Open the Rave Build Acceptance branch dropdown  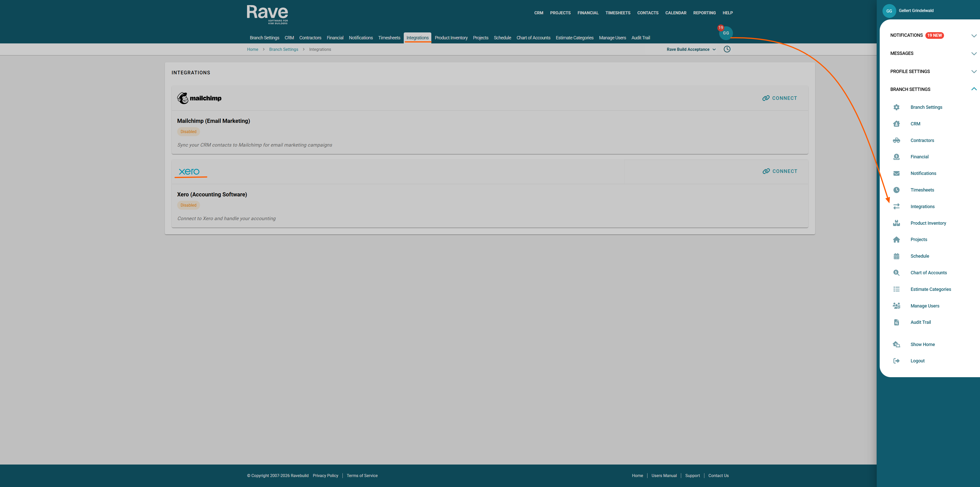click(x=691, y=50)
